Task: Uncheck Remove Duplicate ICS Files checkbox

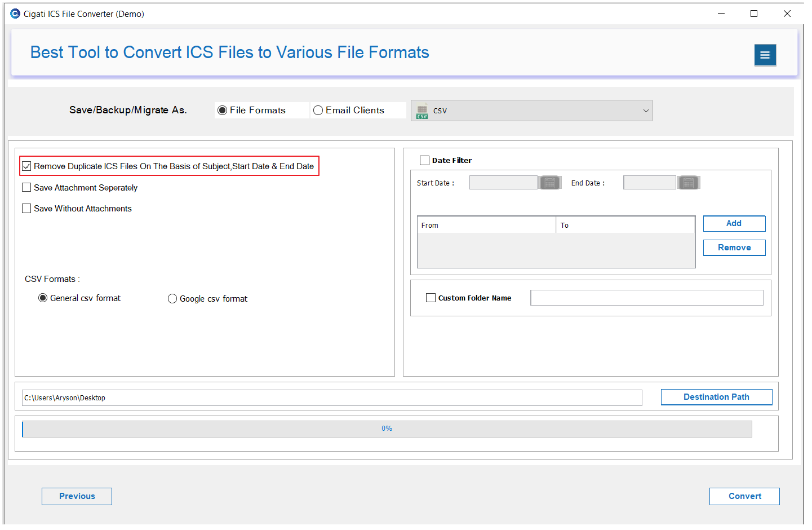Action: pos(26,166)
